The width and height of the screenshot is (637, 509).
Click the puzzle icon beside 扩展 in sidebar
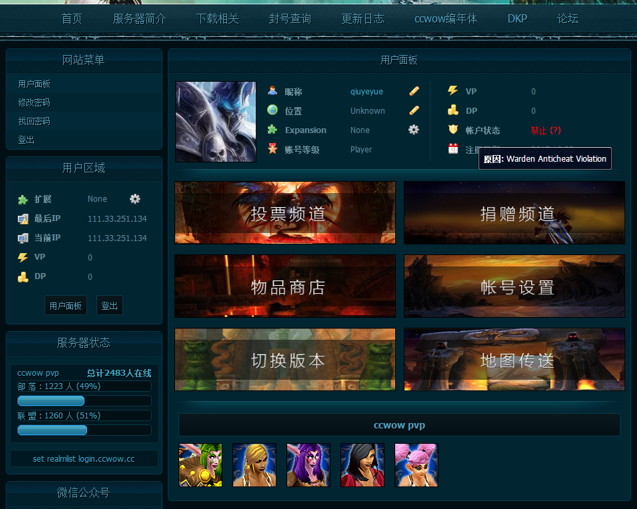pos(23,199)
